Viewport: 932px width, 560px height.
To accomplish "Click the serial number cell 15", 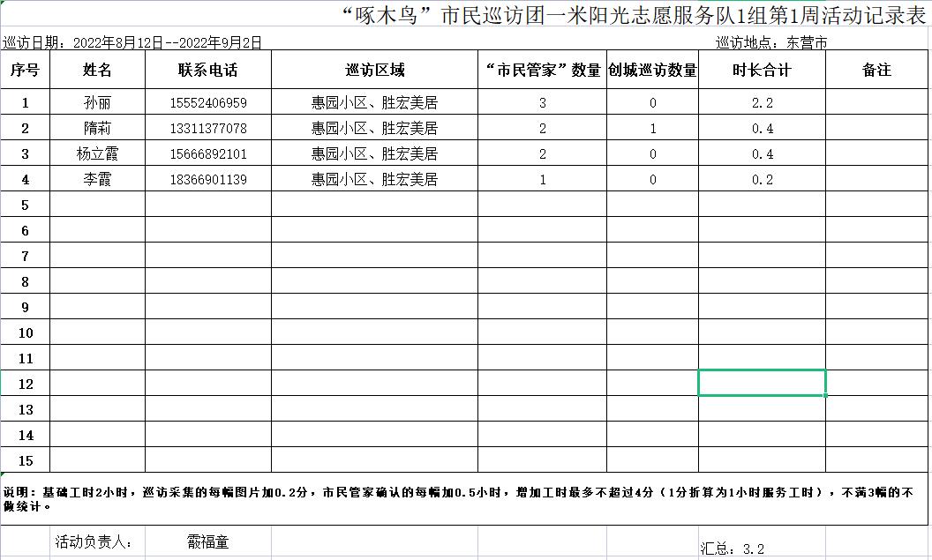I will (x=25, y=459).
